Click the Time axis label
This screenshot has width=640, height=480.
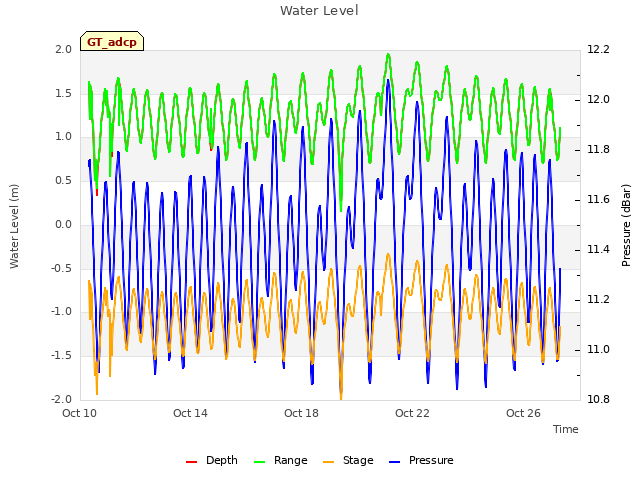566,429
